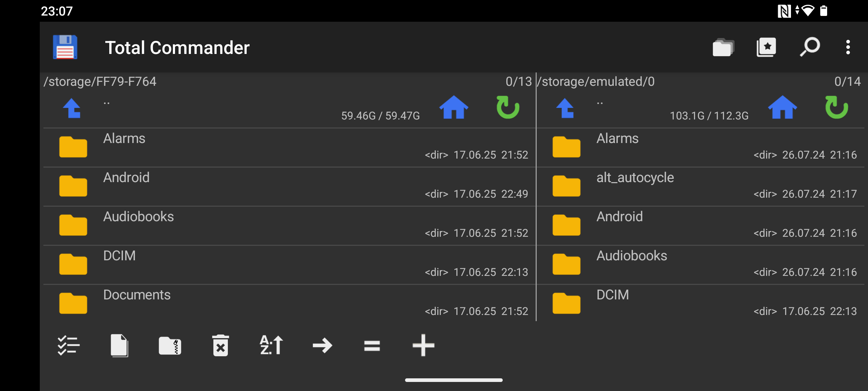Image resolution: width=868 pixels, height=391 pixels.
Task: Tap the plus add button icon
Action: pos(423,345)
